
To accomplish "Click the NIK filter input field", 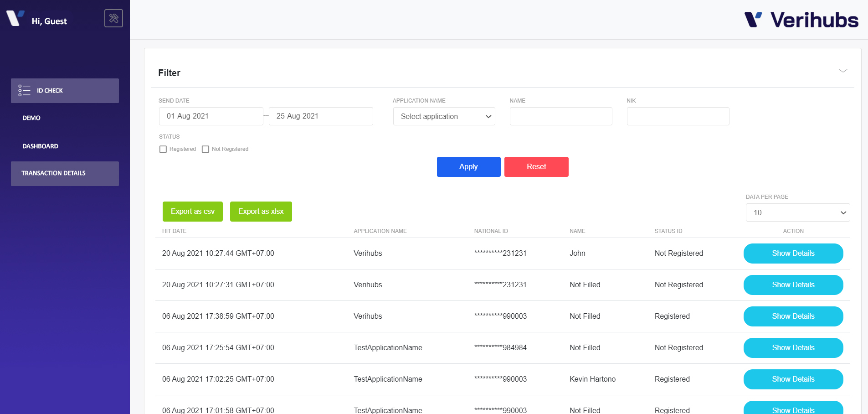I will pyautogui.click(x=678, y=116).
